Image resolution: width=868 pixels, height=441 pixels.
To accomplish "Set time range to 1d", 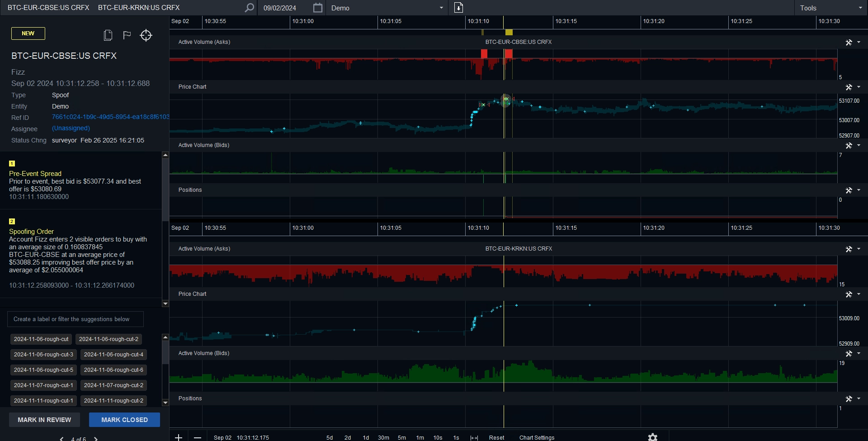I will pyautogui.click(x=366, y=437).
